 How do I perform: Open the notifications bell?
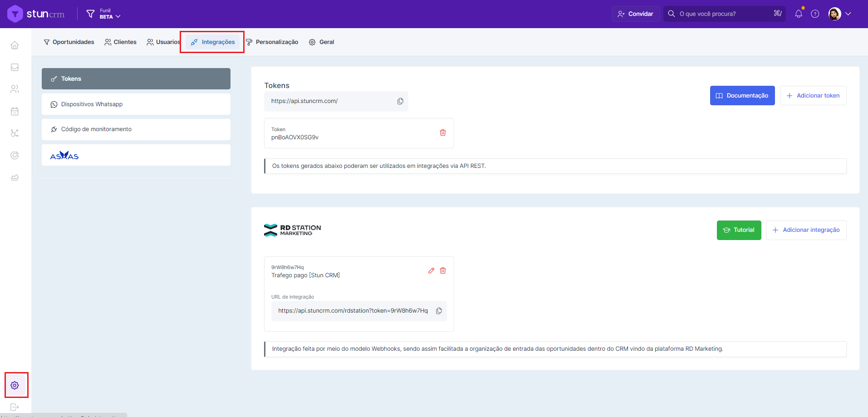tap(799, 14)
